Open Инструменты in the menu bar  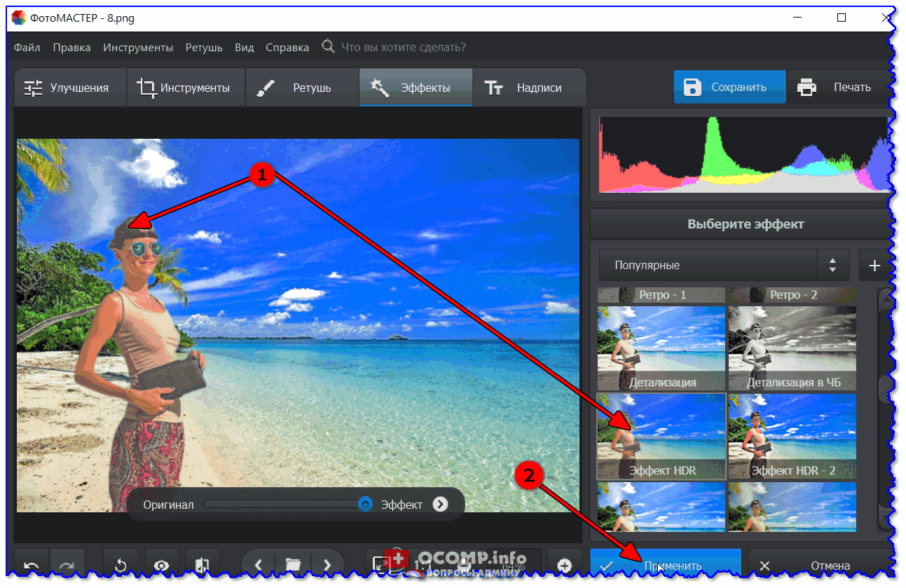(x=138, y=48)
